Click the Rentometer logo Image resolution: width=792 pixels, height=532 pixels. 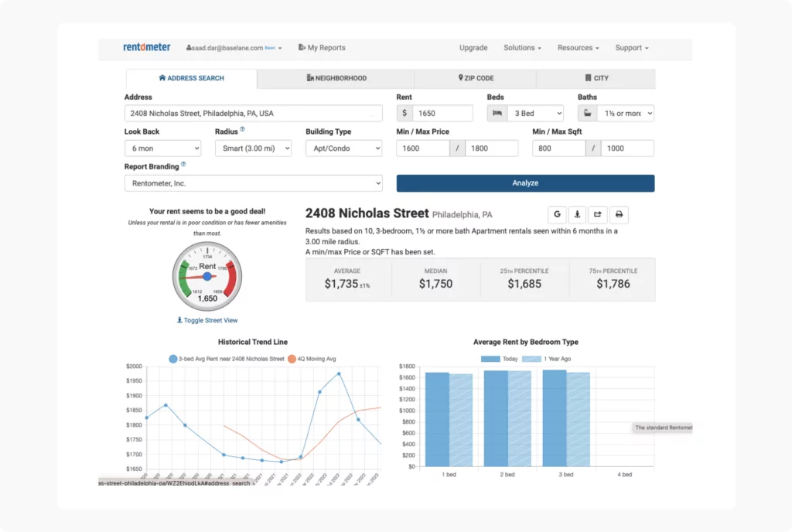click(x=146, y=47)
